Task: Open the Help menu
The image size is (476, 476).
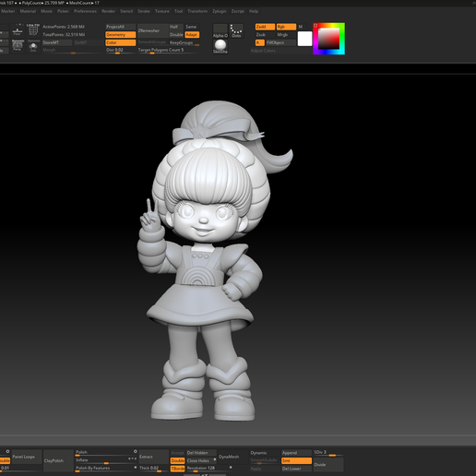Action: click(254, 11)
